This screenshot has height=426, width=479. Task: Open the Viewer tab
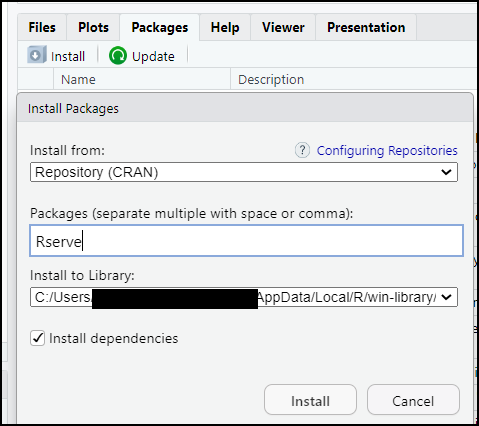click(283, 27)
